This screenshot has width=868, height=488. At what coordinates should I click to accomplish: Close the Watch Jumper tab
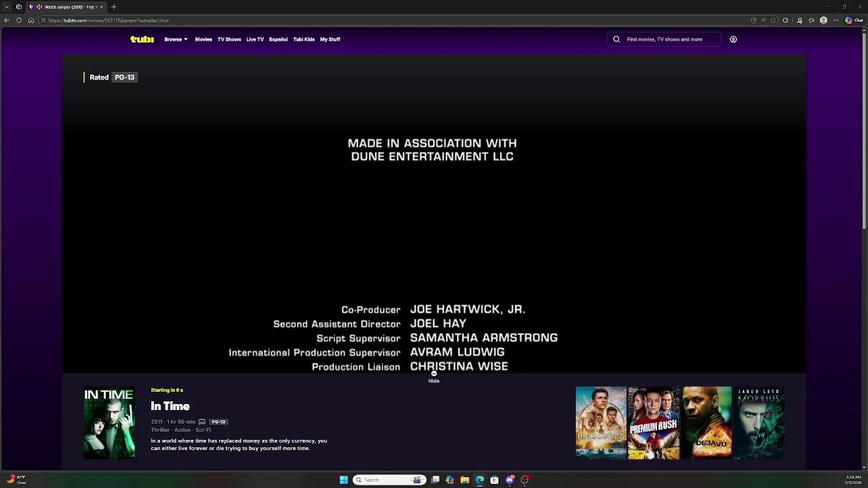click(102, 7)
